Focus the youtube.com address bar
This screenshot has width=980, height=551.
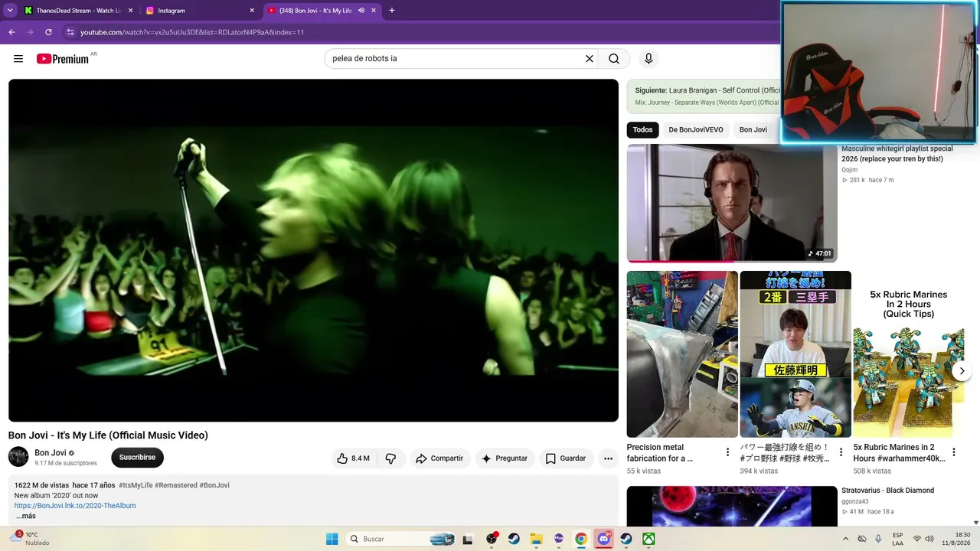(x=421, y=32)
